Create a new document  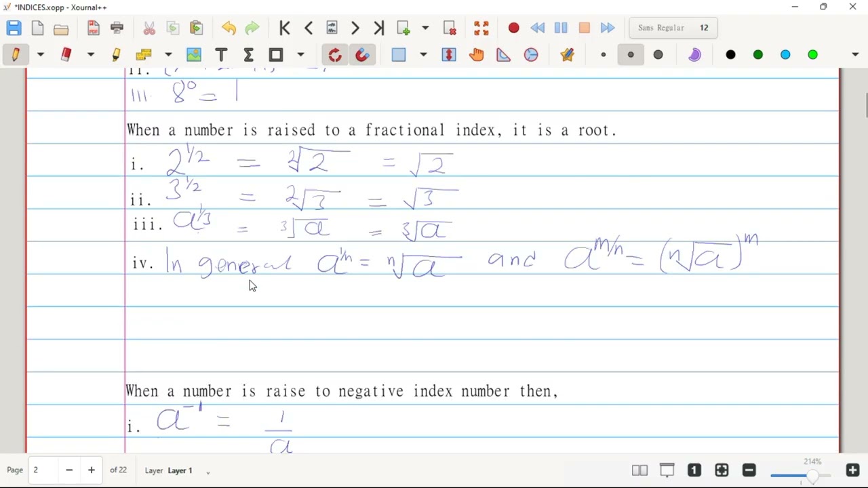[x=37, y=28]
